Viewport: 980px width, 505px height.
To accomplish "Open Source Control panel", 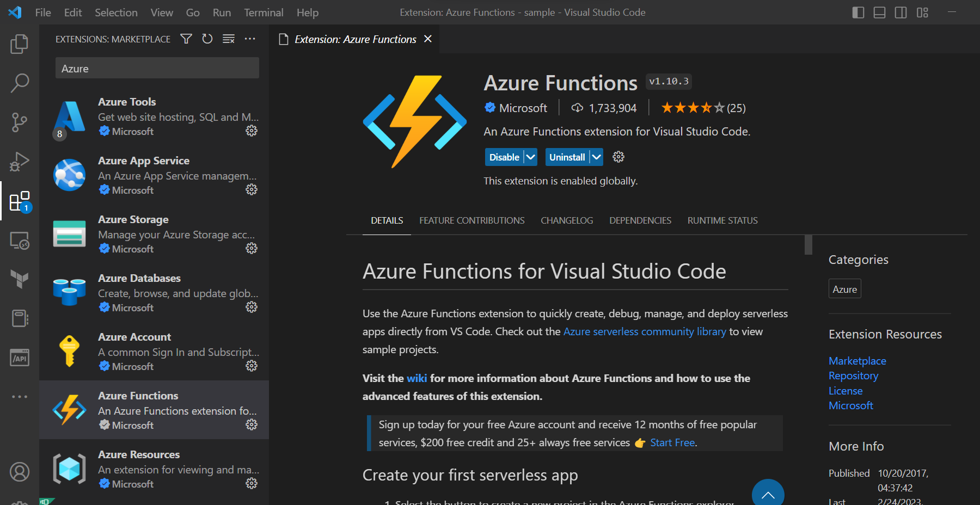I will pos(20,122).
